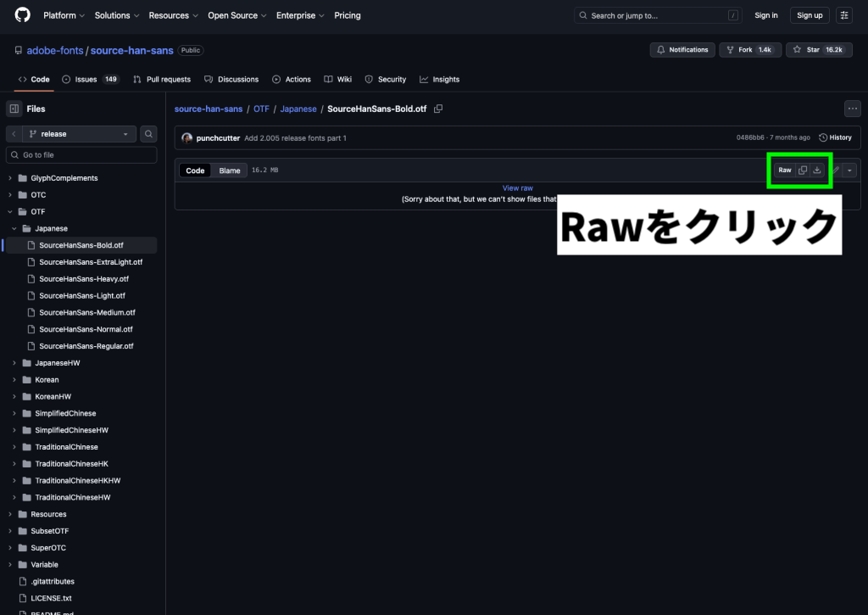Click the View raw link
Screen dimensions: 868x615
[x=517, y=188]
